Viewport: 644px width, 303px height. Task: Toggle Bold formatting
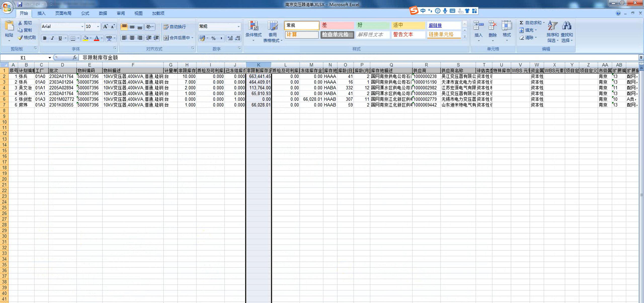45,38
